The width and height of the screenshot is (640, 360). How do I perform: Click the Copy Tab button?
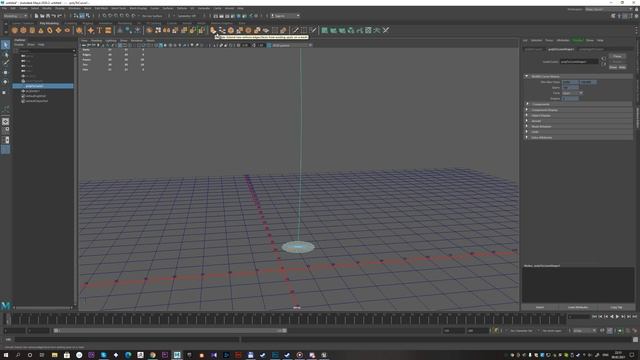[x=616, y=307]
